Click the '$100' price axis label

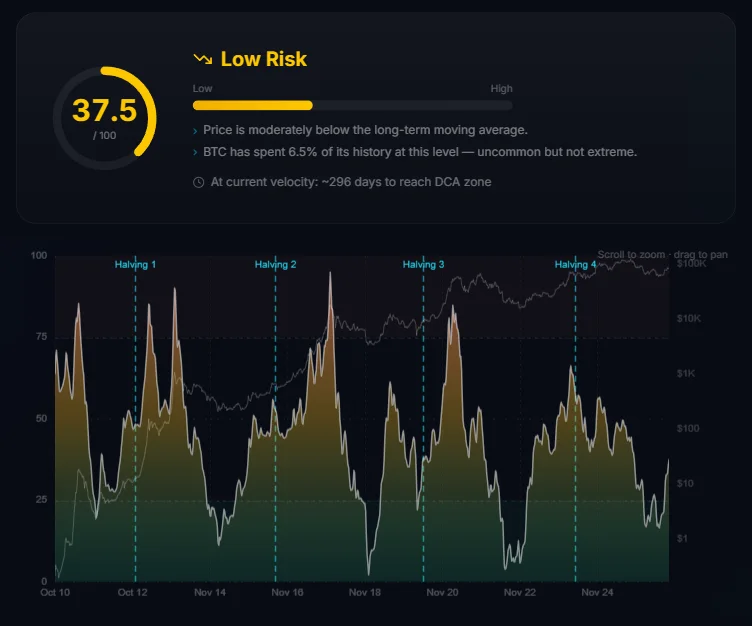tap(688, 428)
